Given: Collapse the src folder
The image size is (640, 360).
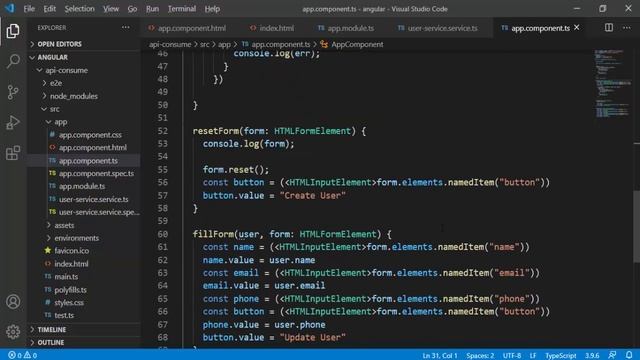Looking at the screenshot, I should (x=84, y=109).
